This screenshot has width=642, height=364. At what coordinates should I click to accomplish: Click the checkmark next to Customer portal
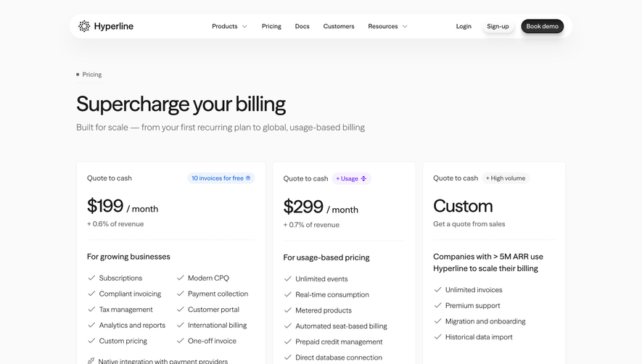[x=180, y=309]
